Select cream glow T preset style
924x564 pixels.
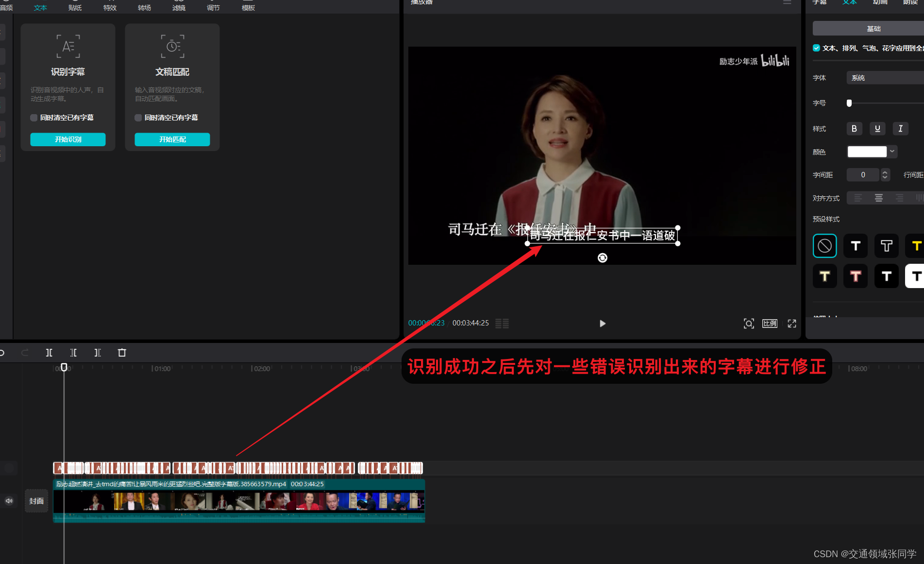click(x=824, y=276)
